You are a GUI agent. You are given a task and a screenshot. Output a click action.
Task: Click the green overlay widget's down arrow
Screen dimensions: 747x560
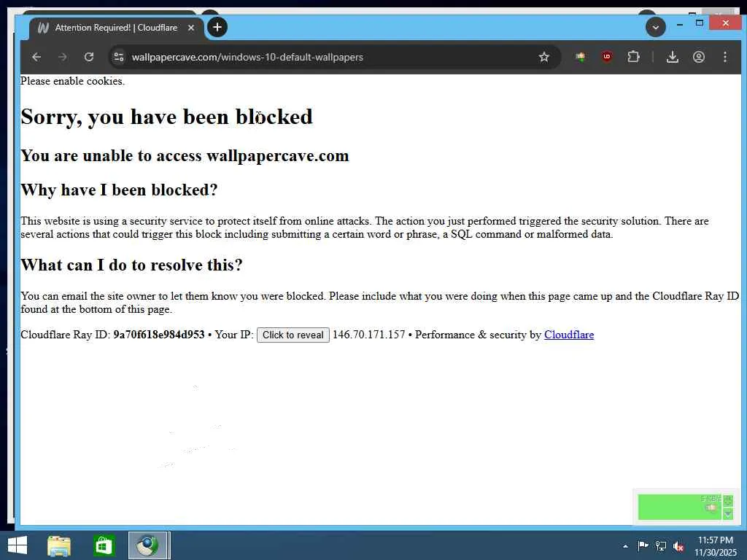click(x=727, y=514)
